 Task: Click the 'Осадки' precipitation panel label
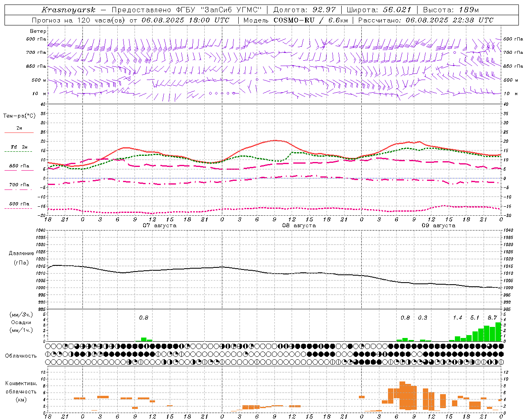21,322
